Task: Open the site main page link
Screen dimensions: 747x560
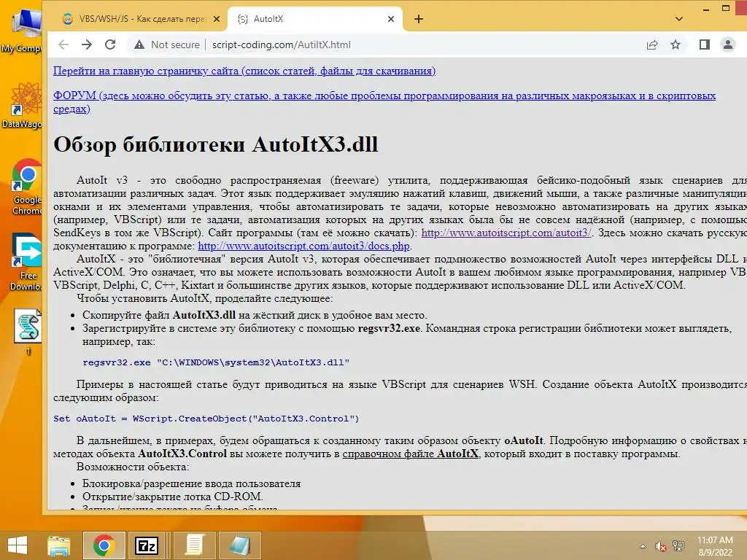Action: pyautogui.click(x=244, y=71)
